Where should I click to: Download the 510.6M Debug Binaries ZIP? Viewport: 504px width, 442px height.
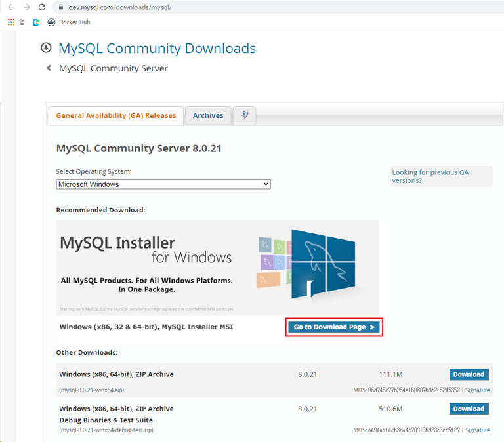click(x=469, y=409)
